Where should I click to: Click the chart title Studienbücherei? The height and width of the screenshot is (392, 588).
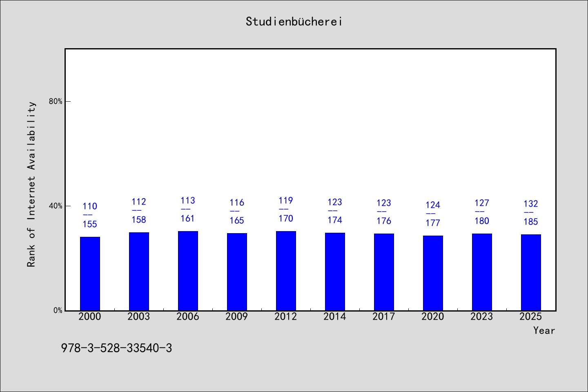294,22
